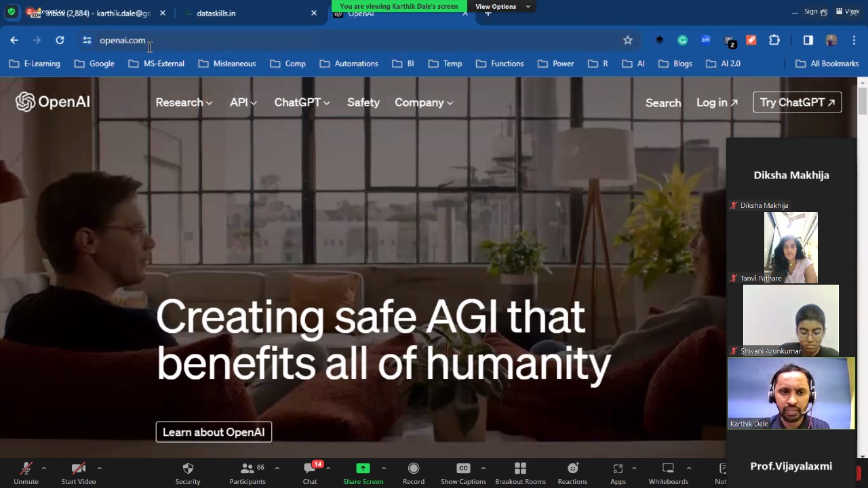Open the Research dropdown menu
Screen dimensions: 868x488
coord(184,102)
